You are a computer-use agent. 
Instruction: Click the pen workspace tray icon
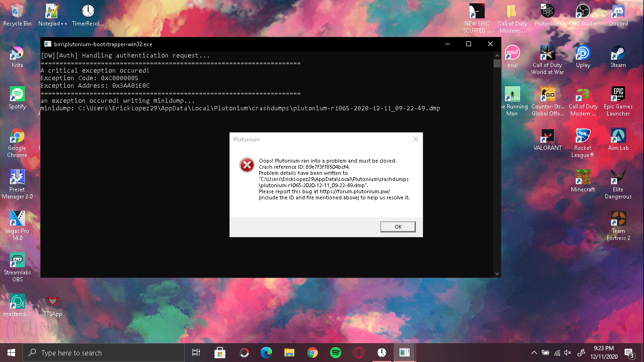click(582, 353)
